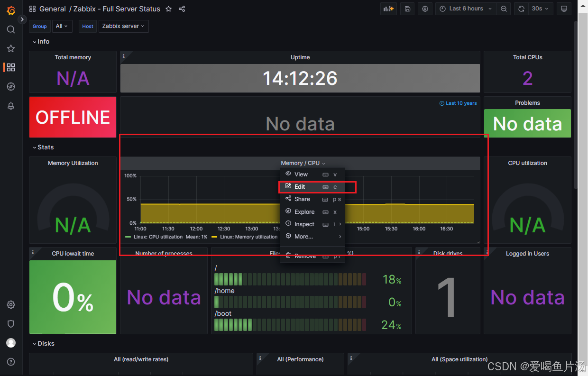This screenshot has width=588, height=376.
Task: Click the All (Space utilization) info icon
Action: click(x=351, y=358)
